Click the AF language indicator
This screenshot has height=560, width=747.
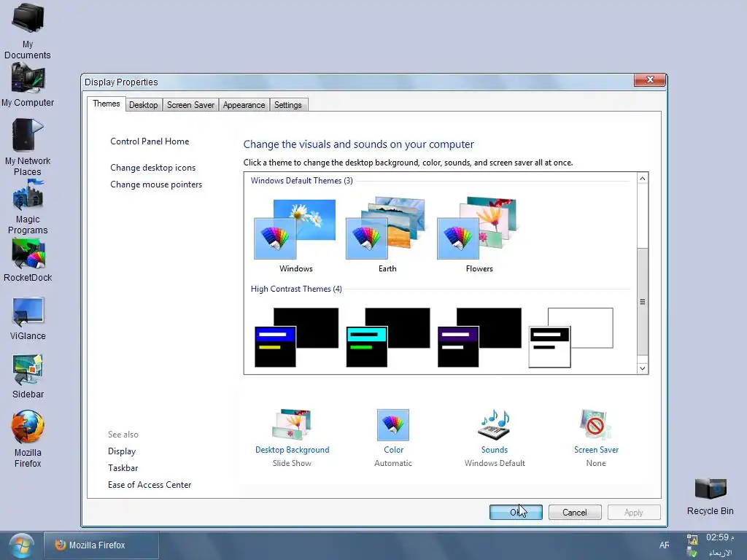point(664,545)
